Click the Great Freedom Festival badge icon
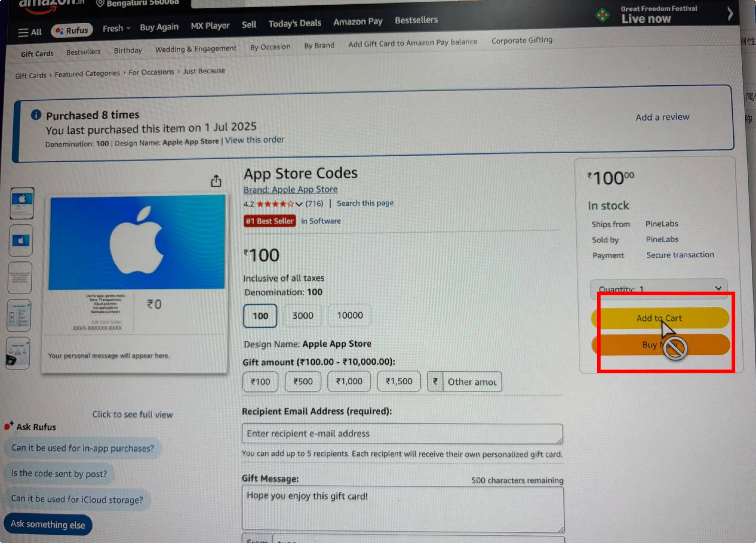 point(602,15)
